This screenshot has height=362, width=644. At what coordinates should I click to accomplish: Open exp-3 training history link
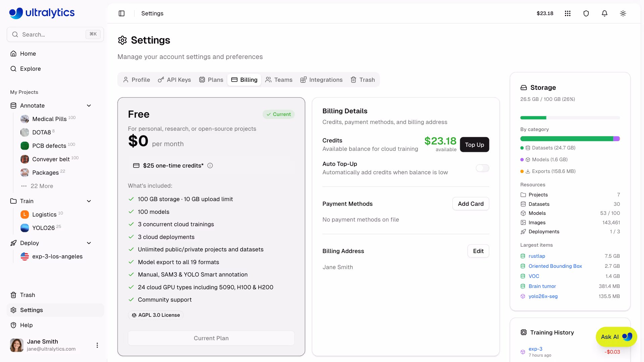[535, 349]
